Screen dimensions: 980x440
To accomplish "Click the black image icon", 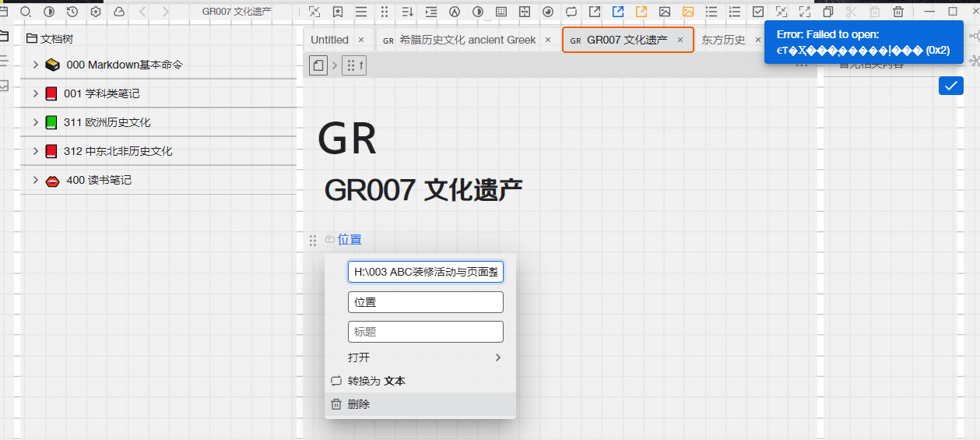I will (665, 12).
